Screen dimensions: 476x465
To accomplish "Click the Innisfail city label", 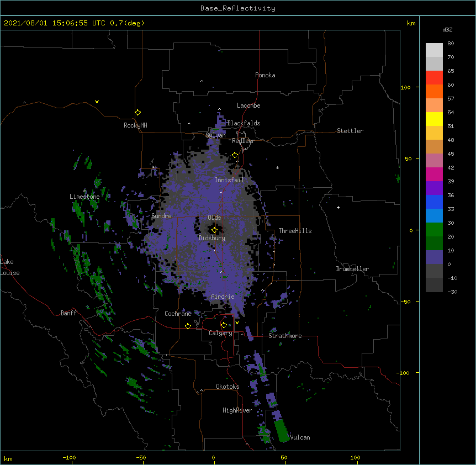I will tap(229, 180).
